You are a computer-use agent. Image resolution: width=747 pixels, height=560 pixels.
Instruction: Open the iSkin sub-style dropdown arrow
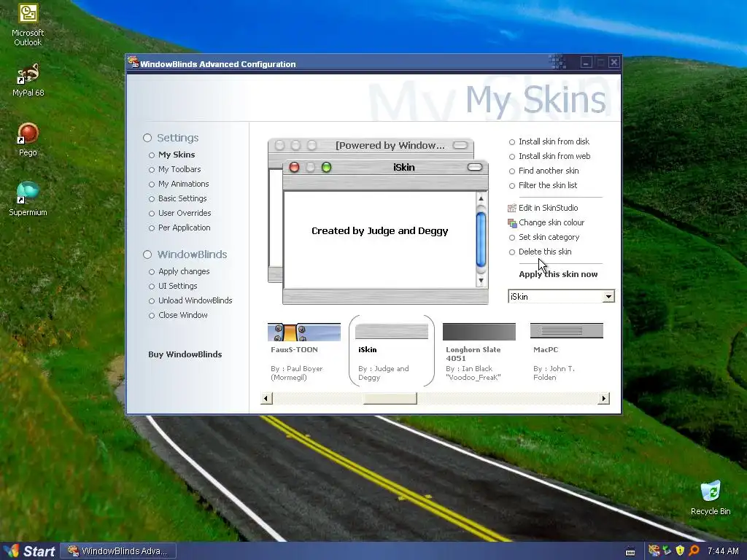pyautogui.click(x=608, y=297)
